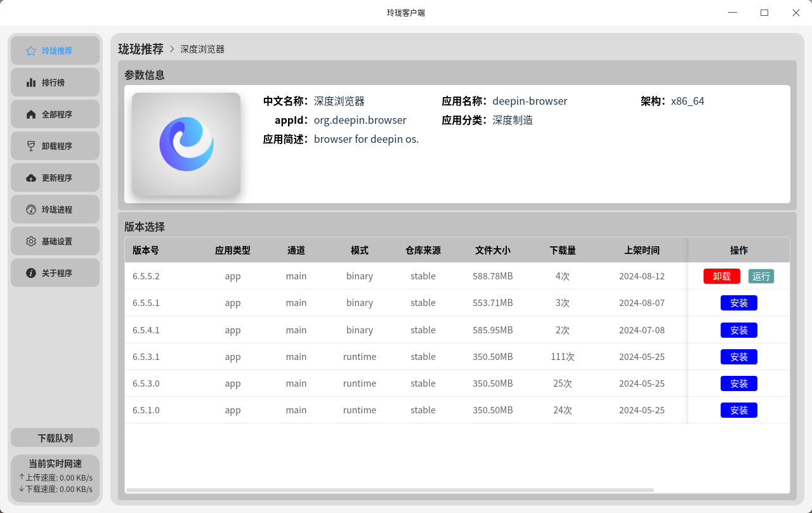Open the 排行榜 sidebar tab
This screenshot has width=812, height=513.
click(55, 83)
